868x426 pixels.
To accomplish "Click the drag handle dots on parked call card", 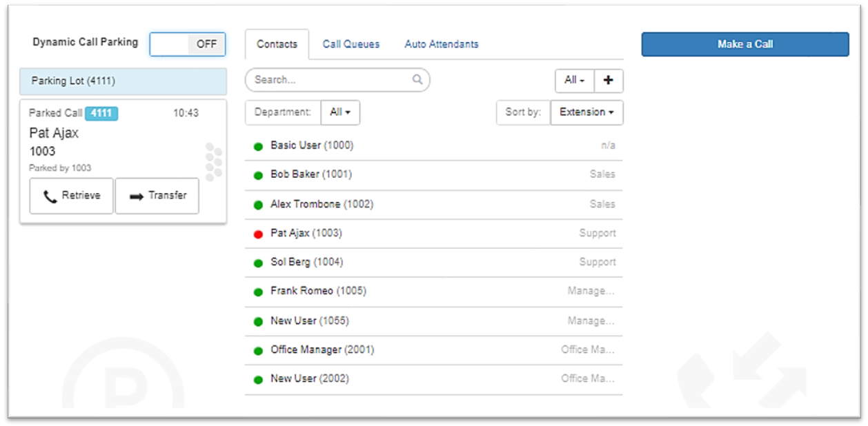I will pos(214,163).
